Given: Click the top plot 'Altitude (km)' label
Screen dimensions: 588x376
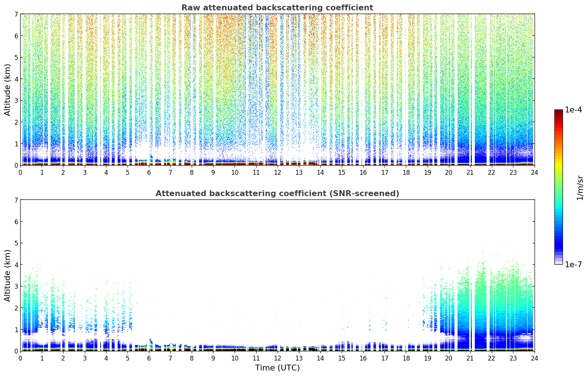Looking at the screenshot, I should tap(8, 90).
